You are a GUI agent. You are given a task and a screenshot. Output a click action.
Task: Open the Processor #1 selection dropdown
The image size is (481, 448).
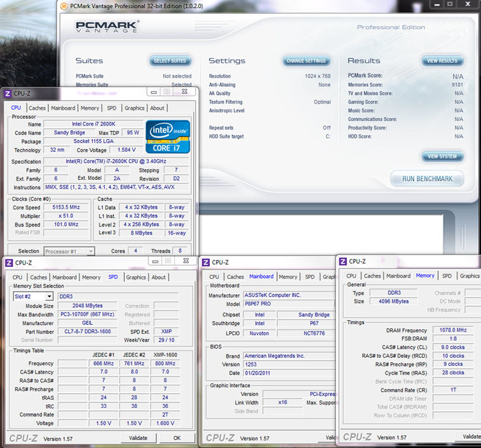[x=90, y=251]
